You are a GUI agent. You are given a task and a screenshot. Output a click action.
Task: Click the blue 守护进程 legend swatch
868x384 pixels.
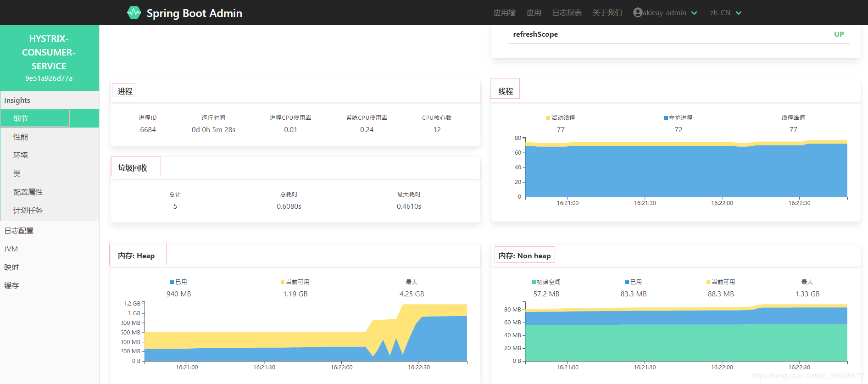666,118
